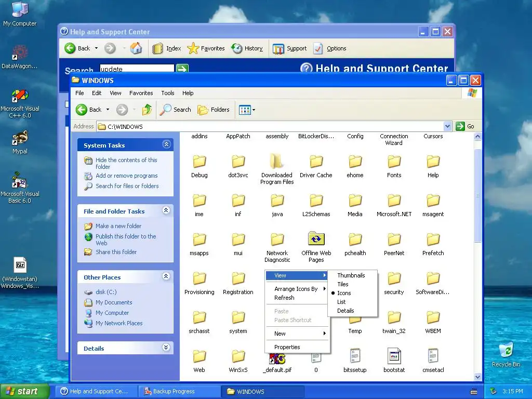Image resolution: width=532 pixels, height=399 pixels.
Task: Toggle the Folders pane button
Action: (214, 110)
